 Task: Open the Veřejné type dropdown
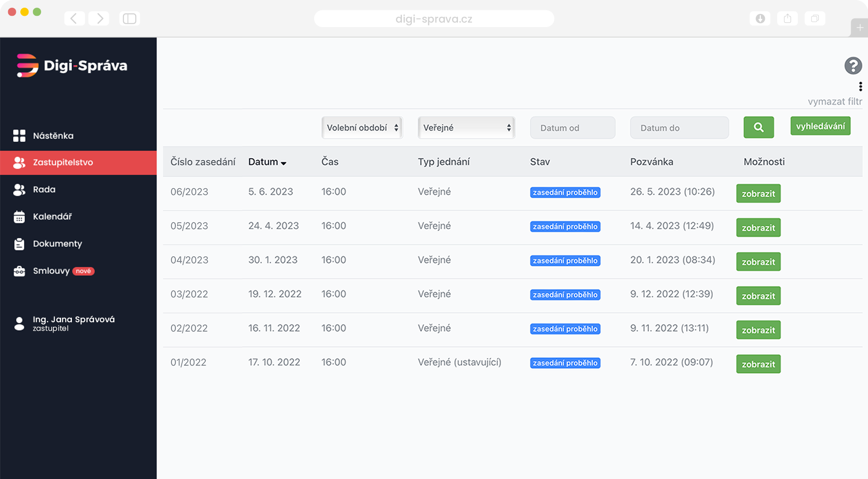click(x=467, y=127)
